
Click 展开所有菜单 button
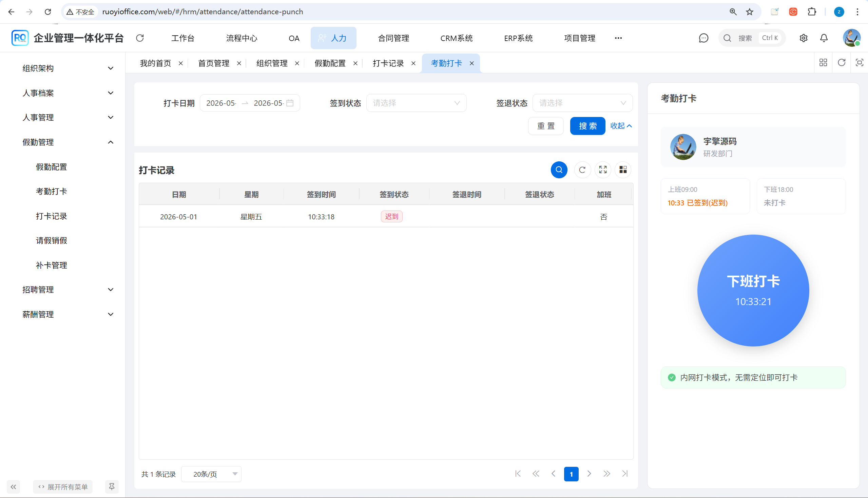pyautogui.click(x=63, y=487)
